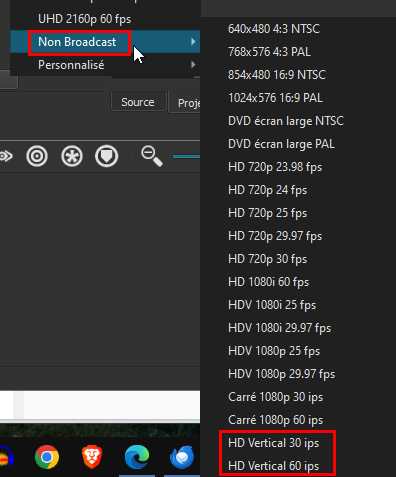
Task: Choose HD 720p 29.97 fps
Action: click(x=275, y=236)
